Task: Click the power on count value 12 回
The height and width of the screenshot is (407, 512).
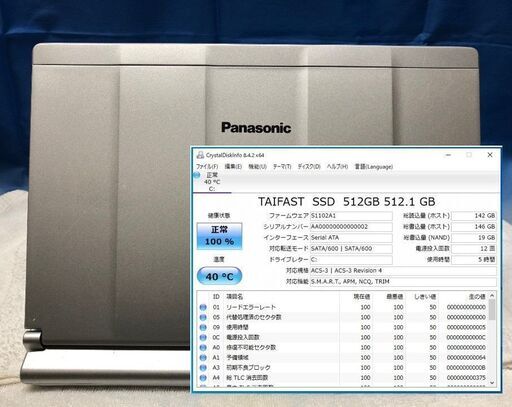Action: click(474, 249)
